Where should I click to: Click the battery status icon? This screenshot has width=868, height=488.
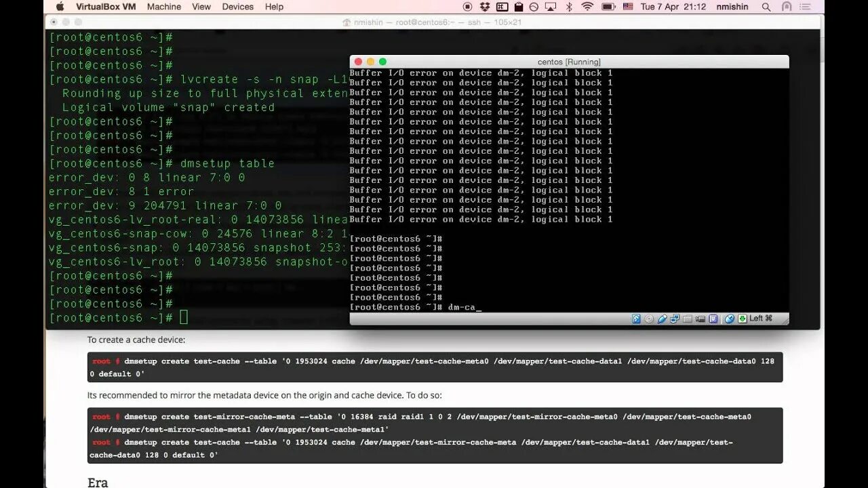(608, 7)
